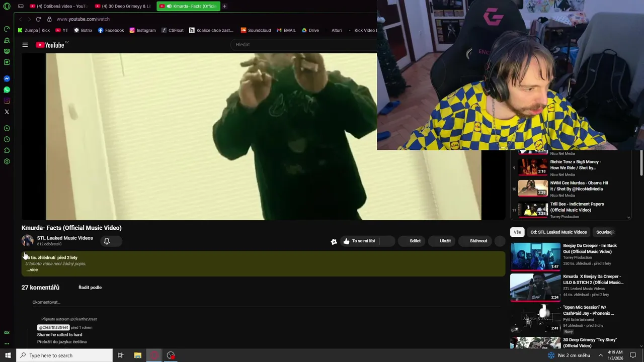Viewport: 644px width, 362px height.
Task: Open sidebar settings gear icon
Action: coord(7,161)
